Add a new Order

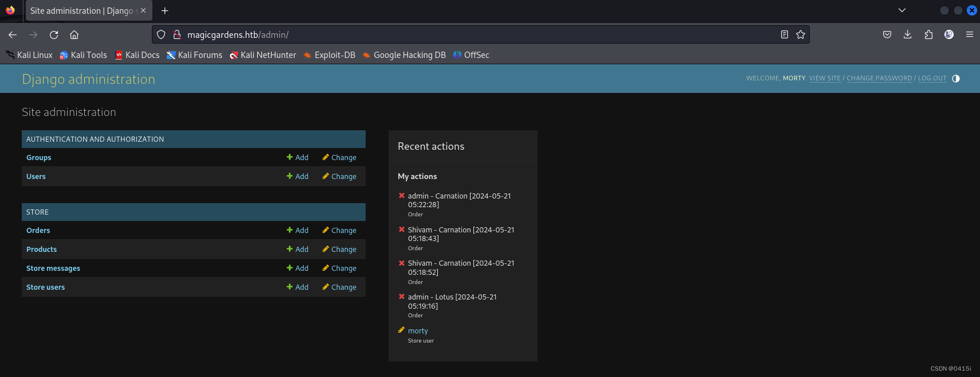click(x=297, y=231)
